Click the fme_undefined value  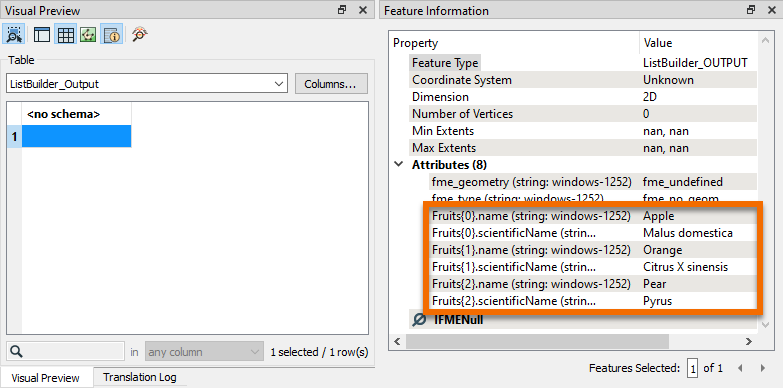point(683,182)
